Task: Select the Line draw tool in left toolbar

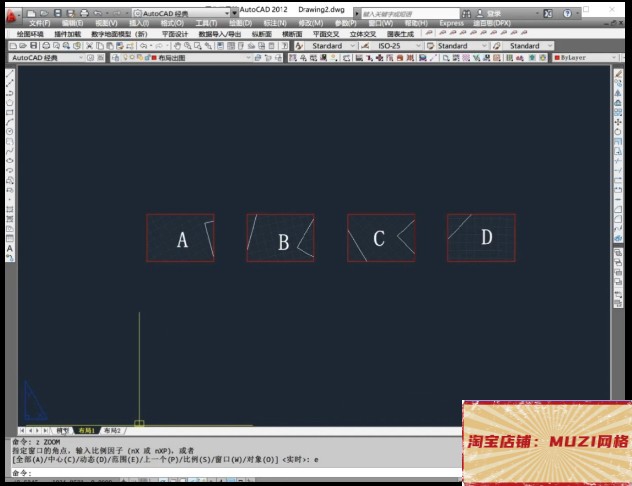Action: 10,74
